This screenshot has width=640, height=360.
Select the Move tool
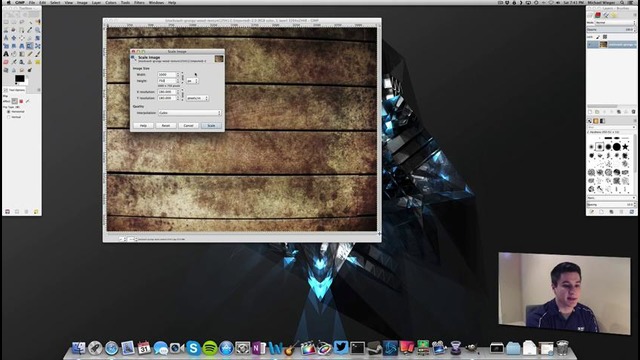point(13,38)
